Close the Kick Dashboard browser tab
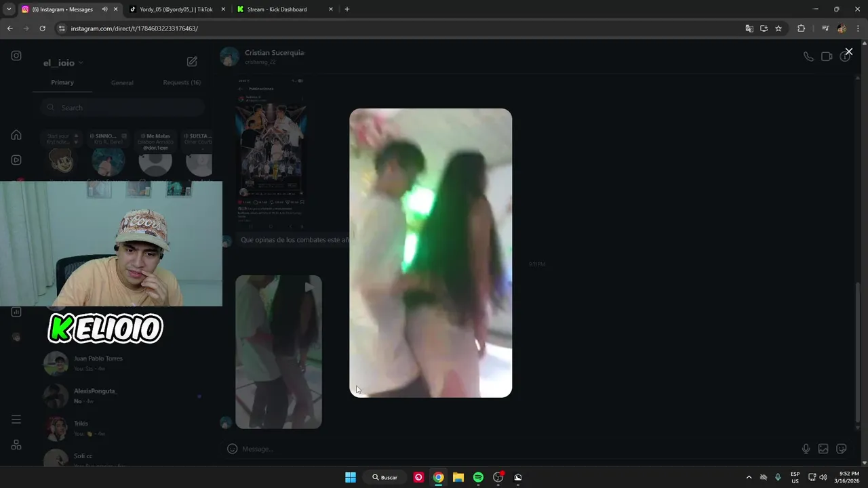Image resolution: width=868 pixels, height=488 pixels. (x=330, y=9)
